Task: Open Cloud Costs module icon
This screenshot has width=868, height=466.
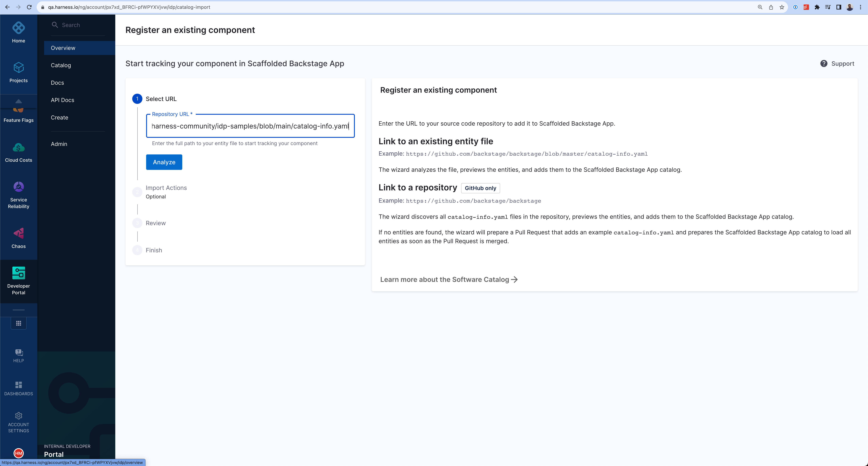Action: click(18, 147)
